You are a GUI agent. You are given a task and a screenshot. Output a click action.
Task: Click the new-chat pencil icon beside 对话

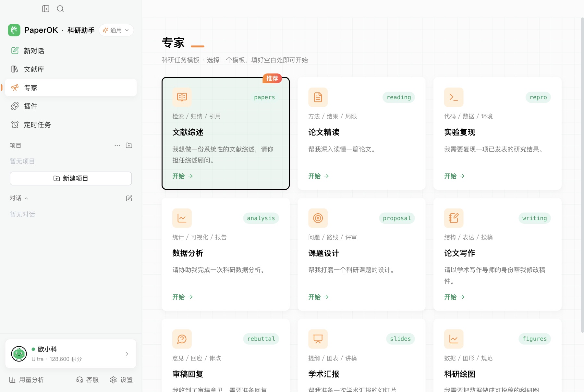tap(129, 198)
